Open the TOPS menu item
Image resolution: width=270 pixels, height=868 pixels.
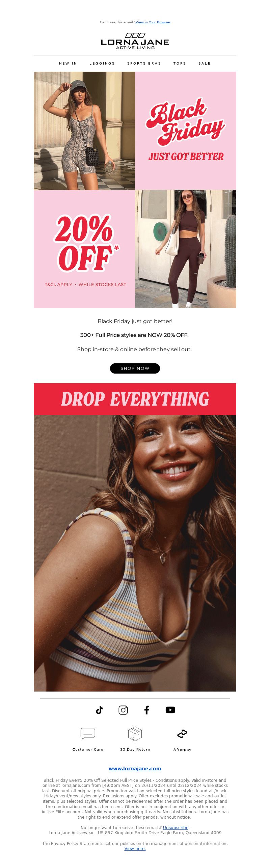180,64
